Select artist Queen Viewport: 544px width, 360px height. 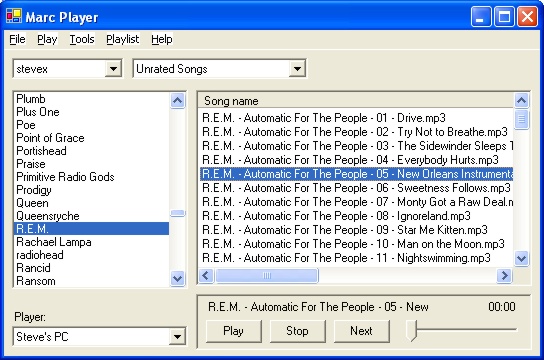[92, 203]
